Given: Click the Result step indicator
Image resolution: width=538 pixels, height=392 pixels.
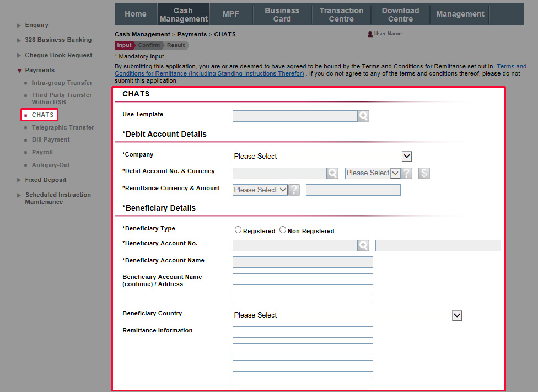Looking at the screenshot, I should [176, 45].
